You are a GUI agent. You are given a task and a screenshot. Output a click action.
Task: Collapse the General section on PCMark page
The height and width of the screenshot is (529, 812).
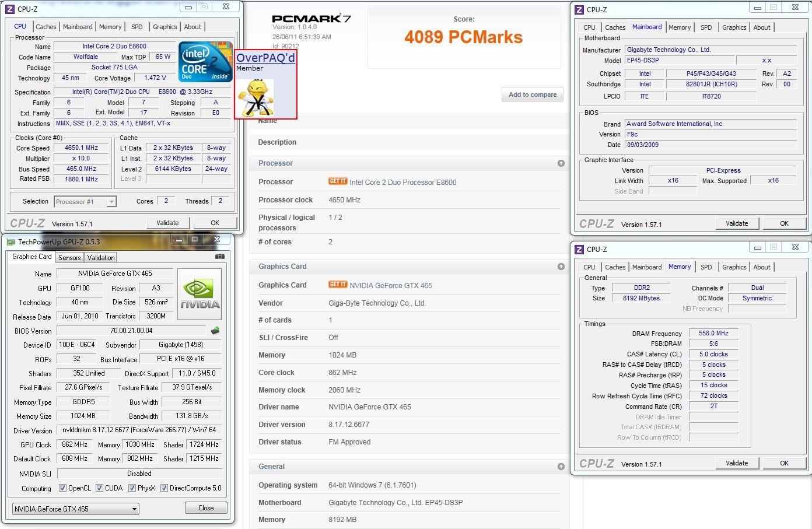click(561, 467)
